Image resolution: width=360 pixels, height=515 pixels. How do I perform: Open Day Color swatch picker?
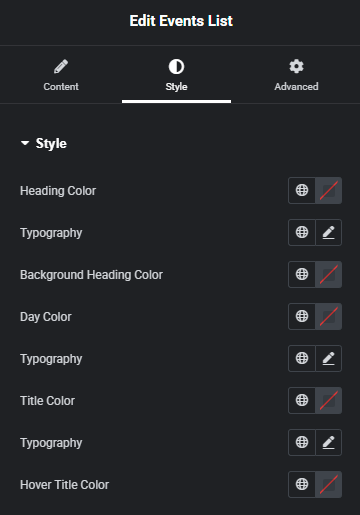point(328,316)
